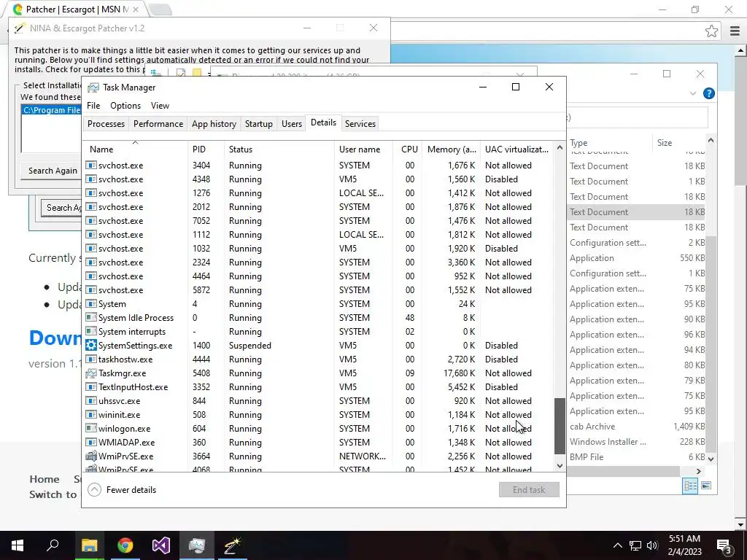The image size is (747, 560).
Task: Click the System Idle Process icon
Action: 91,318
